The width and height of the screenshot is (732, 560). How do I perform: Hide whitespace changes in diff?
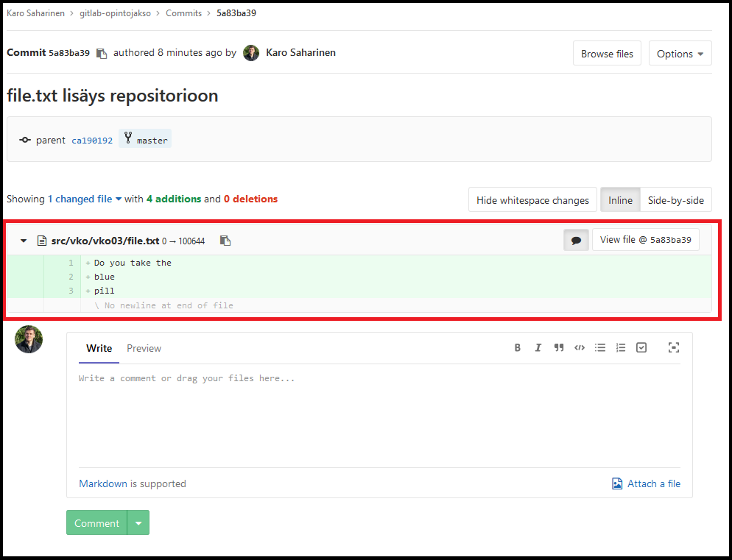(532, 200)
